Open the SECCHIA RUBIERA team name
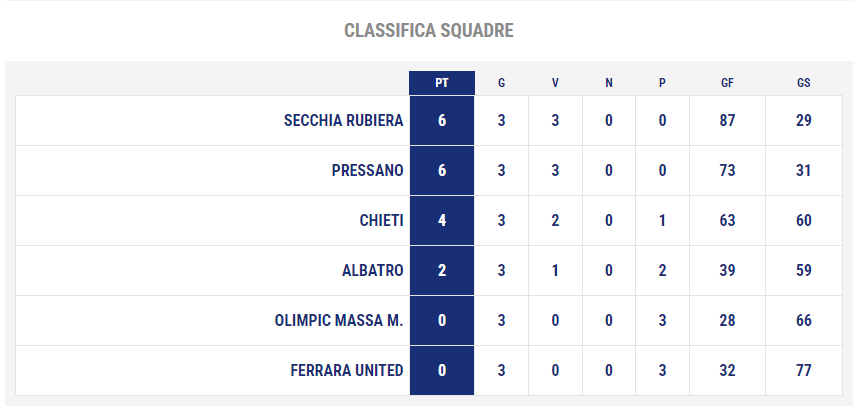The height and width of the screenshot is (412, 862). [x=344, y=120]
